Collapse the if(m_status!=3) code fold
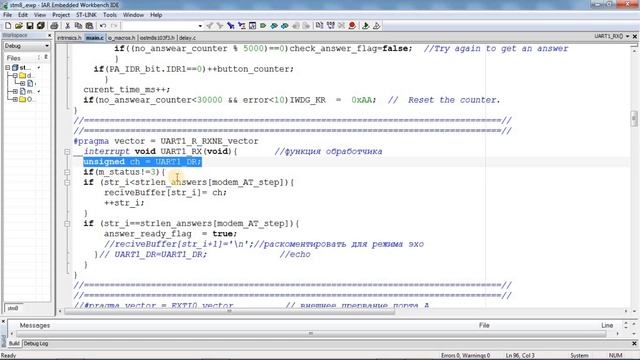640x360 pixels. (67, 172)
